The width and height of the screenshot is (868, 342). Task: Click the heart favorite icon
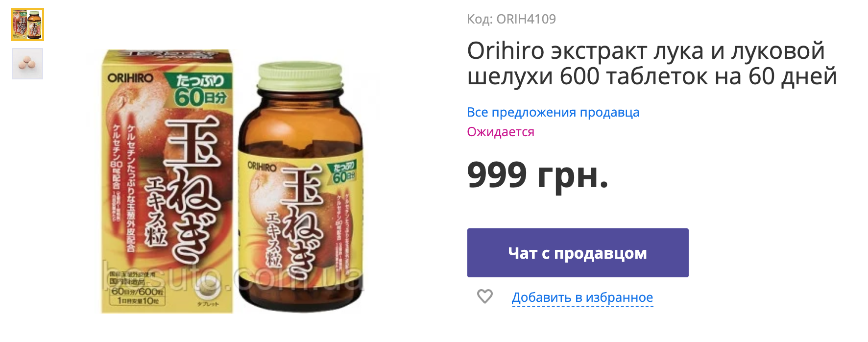[x=485, y=296]
